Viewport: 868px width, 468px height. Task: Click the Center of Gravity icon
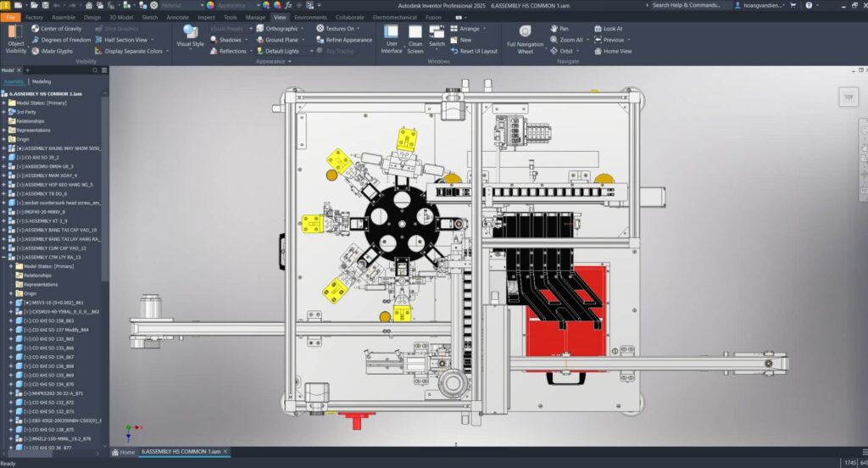36,28
